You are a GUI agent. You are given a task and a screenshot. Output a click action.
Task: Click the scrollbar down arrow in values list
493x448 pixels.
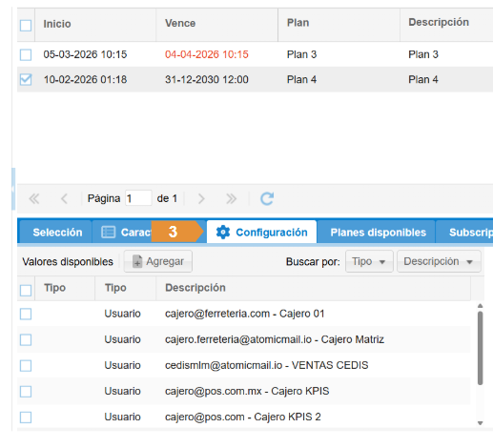coord(480,423)
